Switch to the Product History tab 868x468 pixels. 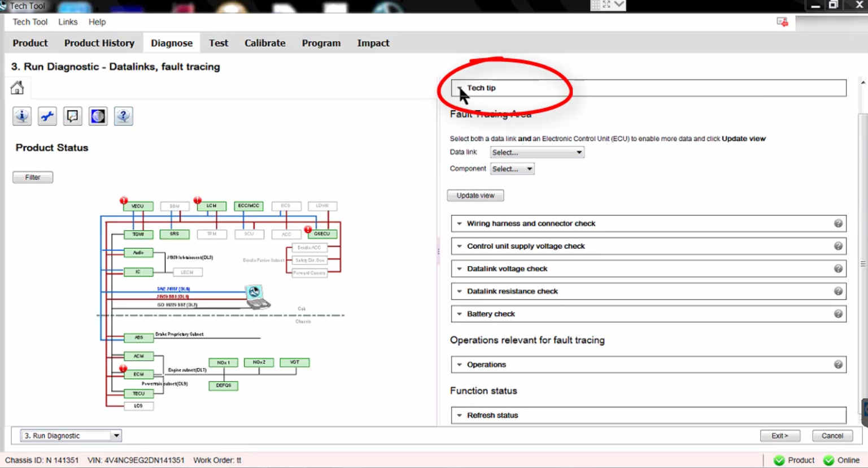[99, 43]
